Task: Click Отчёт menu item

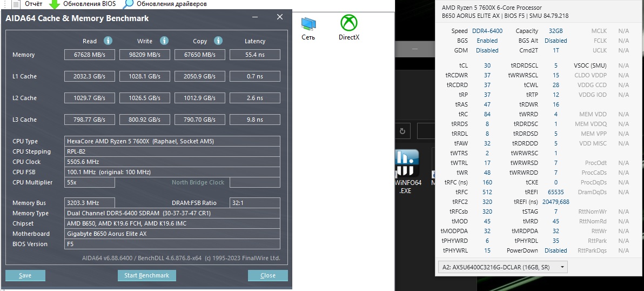Action: 33,4
